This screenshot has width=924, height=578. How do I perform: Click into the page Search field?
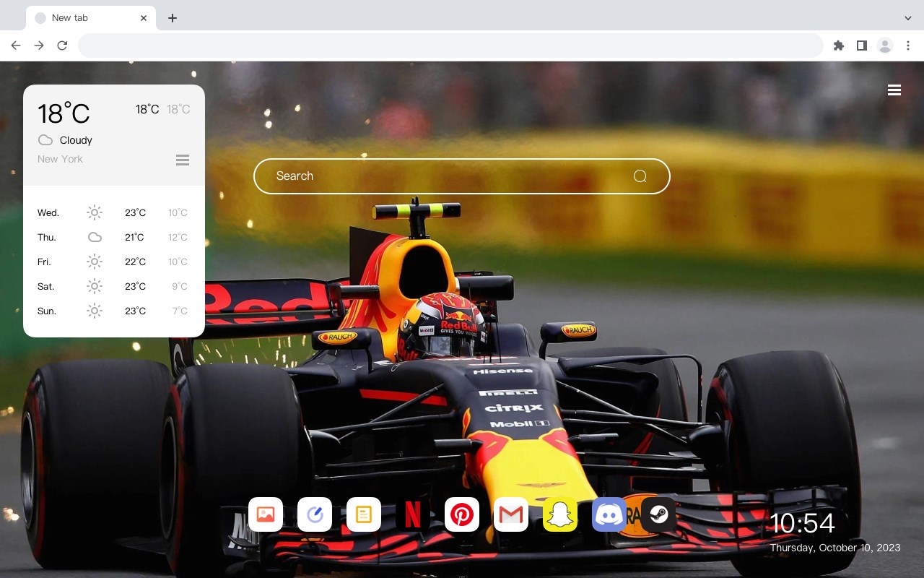(462, 176)
